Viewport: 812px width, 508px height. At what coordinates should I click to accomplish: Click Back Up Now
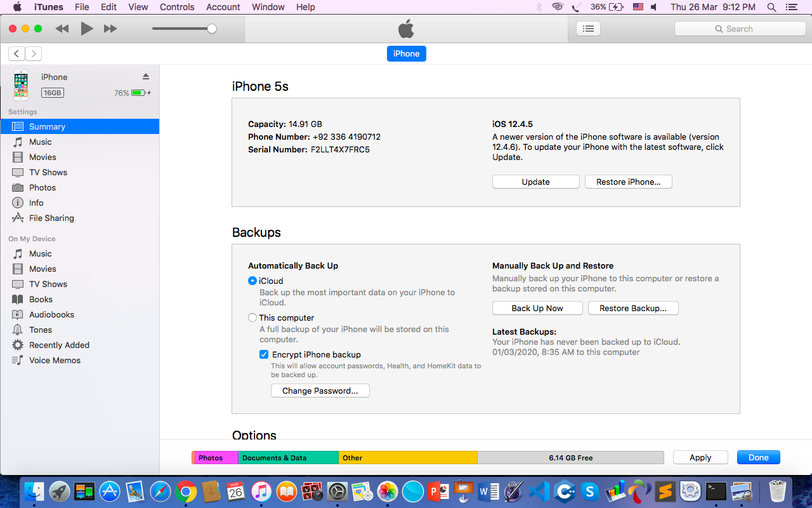[537, 308]
